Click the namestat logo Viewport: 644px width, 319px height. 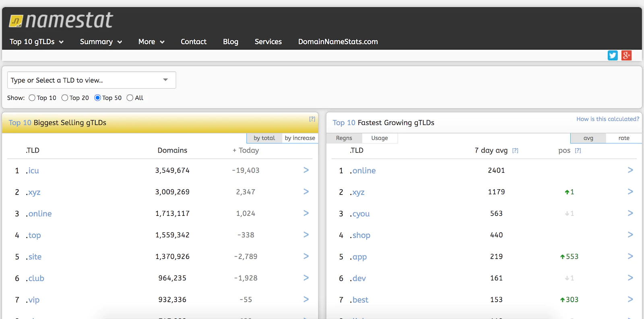pyautogui.click(x=61, y=21)
